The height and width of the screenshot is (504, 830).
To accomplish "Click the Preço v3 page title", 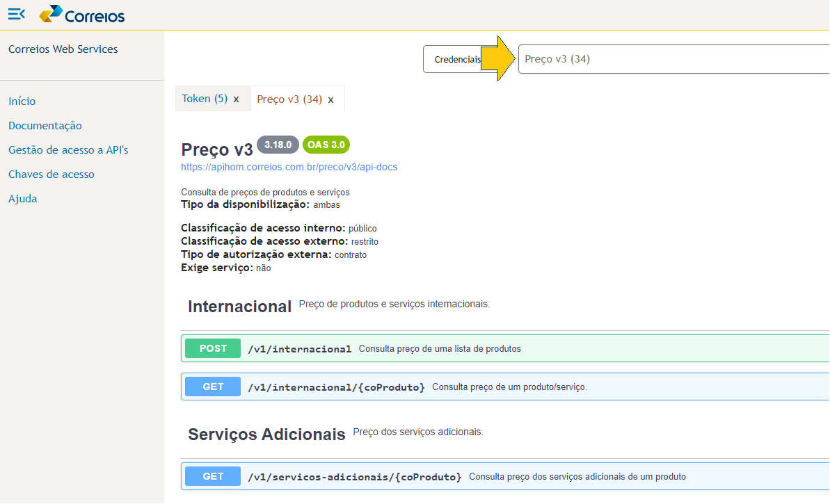I will click(217, 149).
